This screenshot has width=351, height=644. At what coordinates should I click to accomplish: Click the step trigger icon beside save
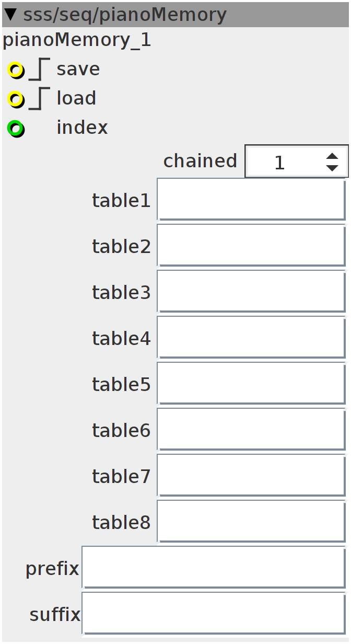[39, 70]
